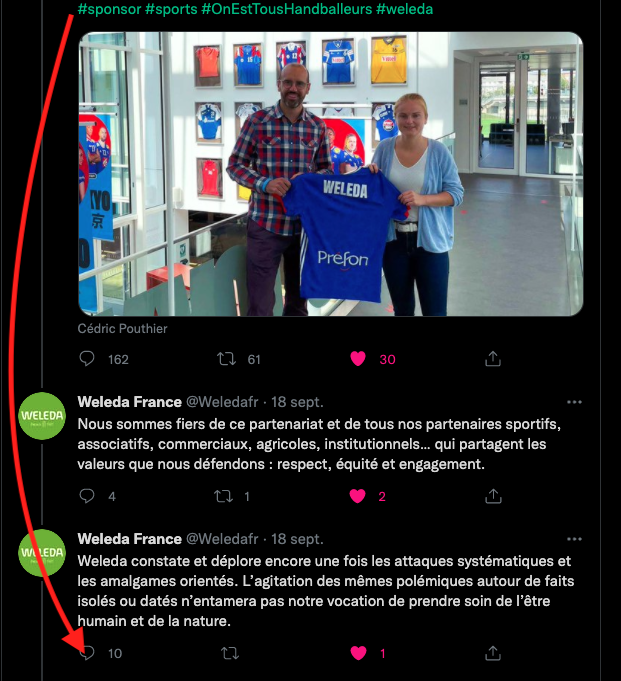Open more options for the 'Weleda constate' tweet
This screenshot has width=621, height=681.
pyautogui.click(x=574, y=539)
